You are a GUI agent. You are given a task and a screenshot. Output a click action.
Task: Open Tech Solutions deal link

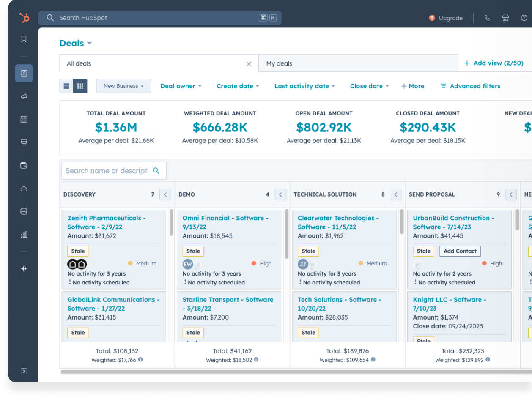coord(340,304)
